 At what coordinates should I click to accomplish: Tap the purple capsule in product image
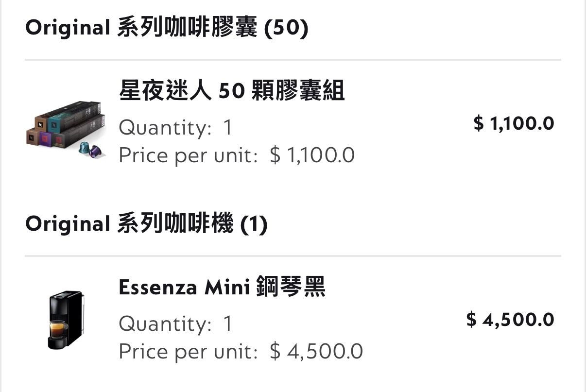(x=96, y=151)
